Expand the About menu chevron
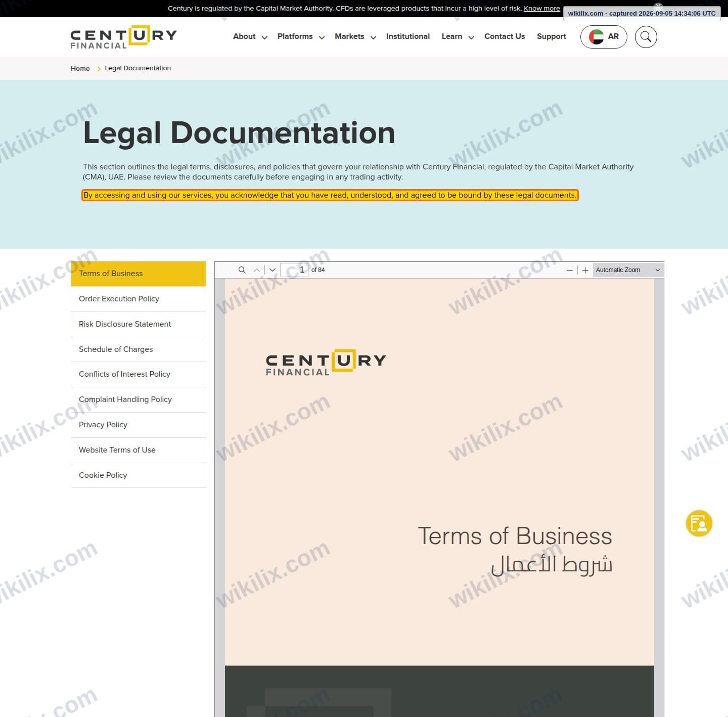Viewport: 728px width, 717px height. tap(264, 37)
